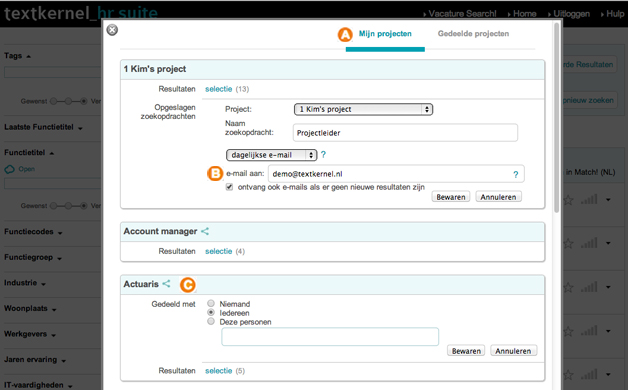Toggle 'ontvang ook e-mails' checkbox
The image size is (628, 390).
tap(229, 187)
